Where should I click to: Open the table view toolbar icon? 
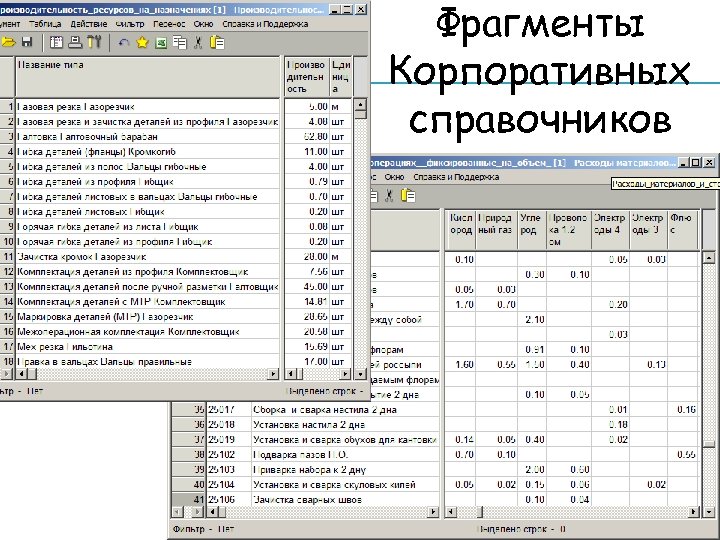56,43
